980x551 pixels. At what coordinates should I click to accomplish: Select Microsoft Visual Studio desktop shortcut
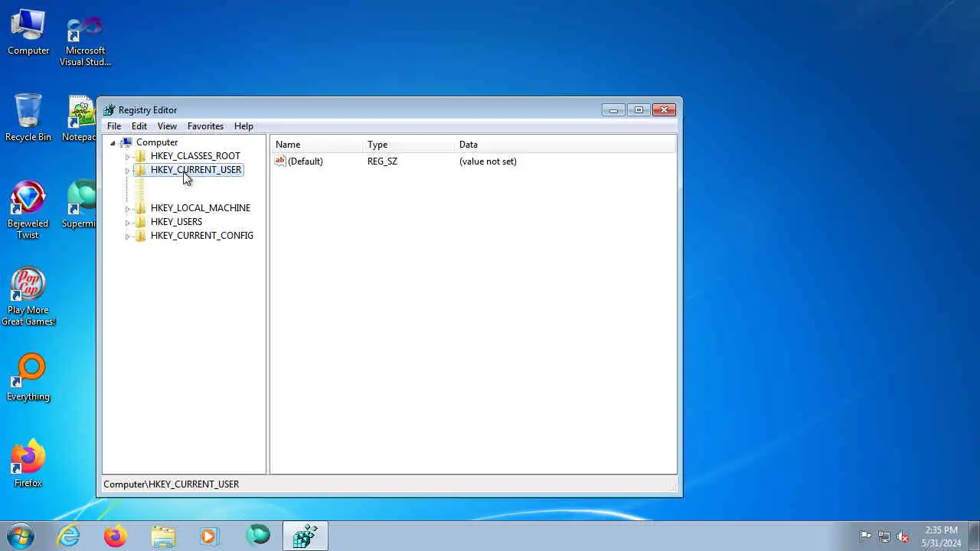[85, 40]
